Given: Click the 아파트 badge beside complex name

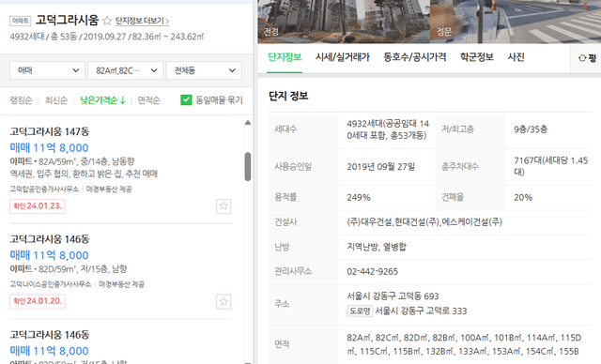Looking at the screenshot, I should coord(20,21).
